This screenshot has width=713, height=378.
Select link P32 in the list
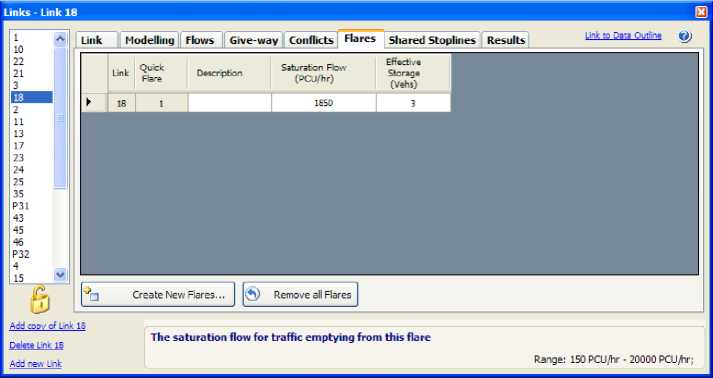[32, 254]
